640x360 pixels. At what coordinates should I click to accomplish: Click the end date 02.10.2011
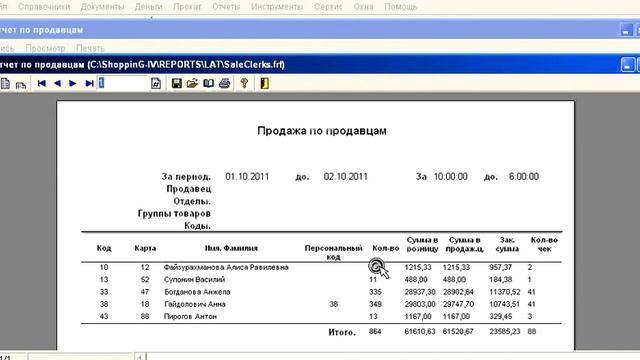pyautogui.click(x=346, y=177)
